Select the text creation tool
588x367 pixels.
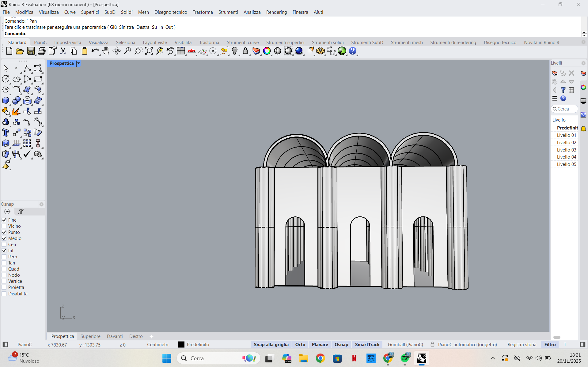point(5,133)
